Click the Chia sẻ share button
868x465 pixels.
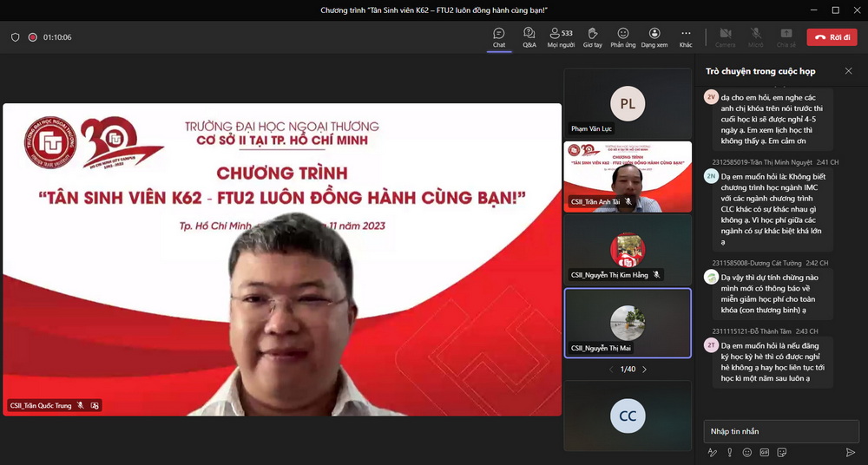pyautogui.click(x=786, y=37)
